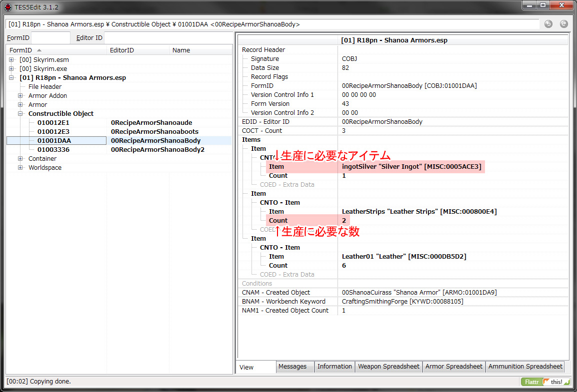The width and height of the screenshot is (577, 392).
Task: Click the Signature value COBJ
Action: tap(349, 59)
